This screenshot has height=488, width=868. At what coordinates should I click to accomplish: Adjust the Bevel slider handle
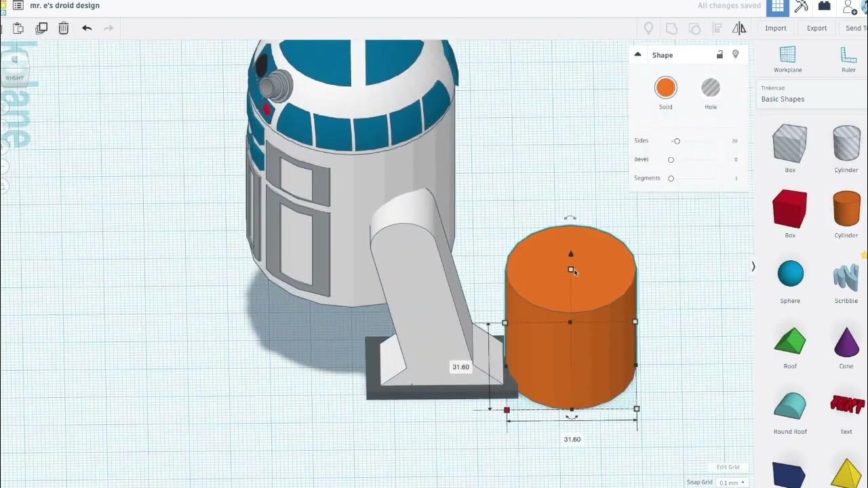[671, 159]
